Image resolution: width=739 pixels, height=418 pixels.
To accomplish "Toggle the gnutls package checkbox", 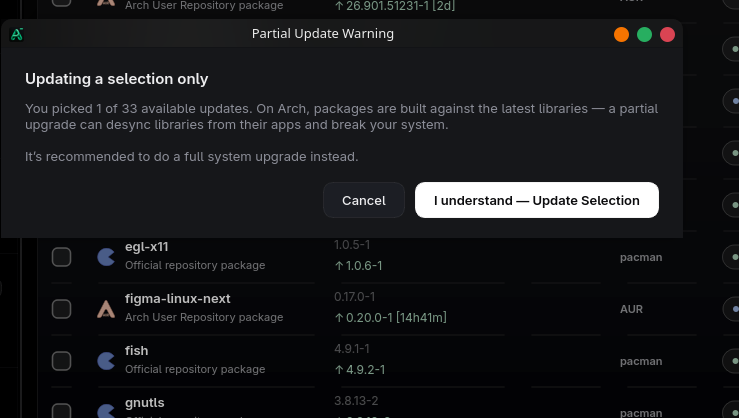I will coord(61,410).
